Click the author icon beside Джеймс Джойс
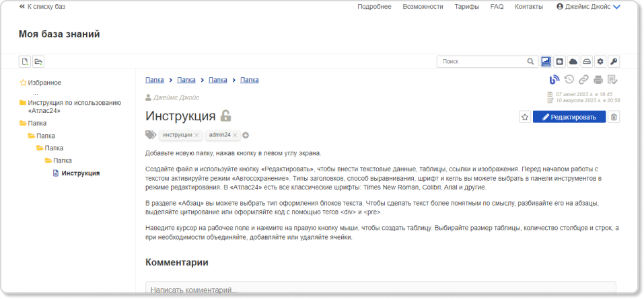Screen dimensions: 644x299 pos(148,97)
